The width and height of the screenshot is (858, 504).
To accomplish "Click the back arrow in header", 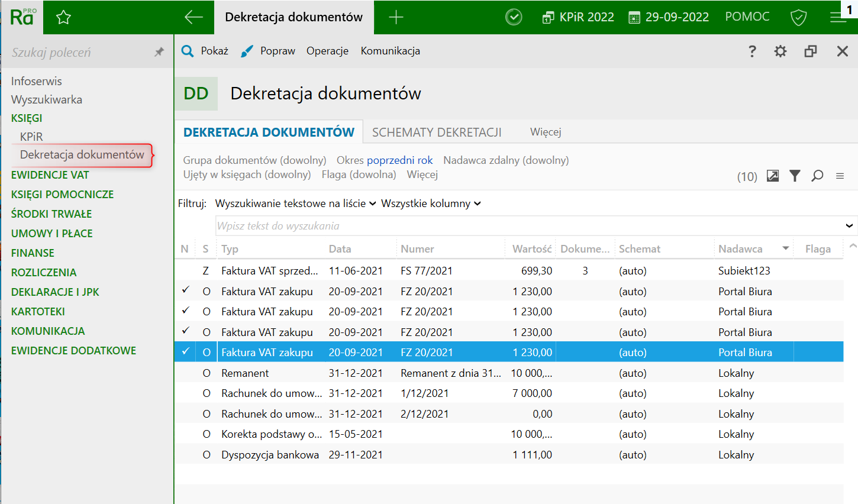I will (x=193, y=17).
